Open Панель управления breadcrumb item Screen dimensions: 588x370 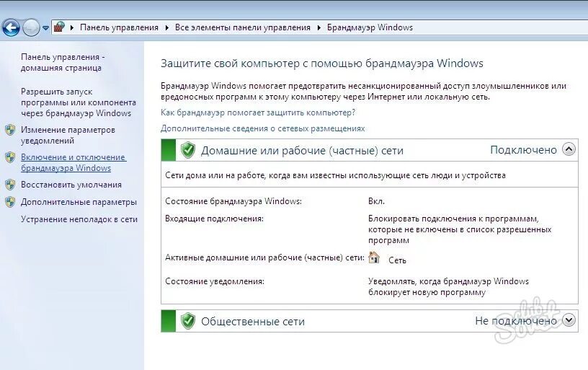tap(119, 27)
